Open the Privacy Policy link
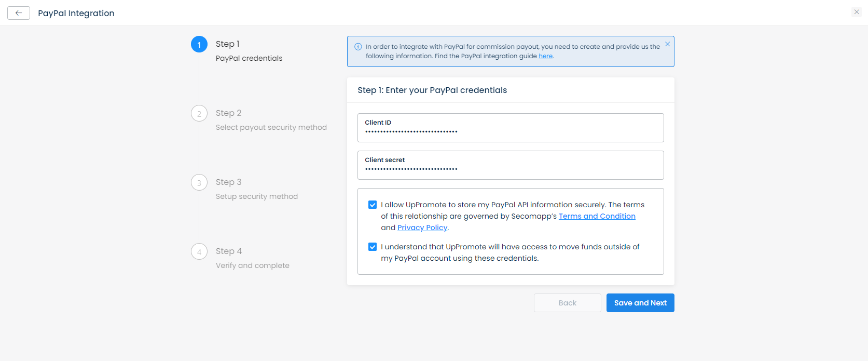Image resolution: width=868 pixels, height=361 pixels. [x=422, y=228]
